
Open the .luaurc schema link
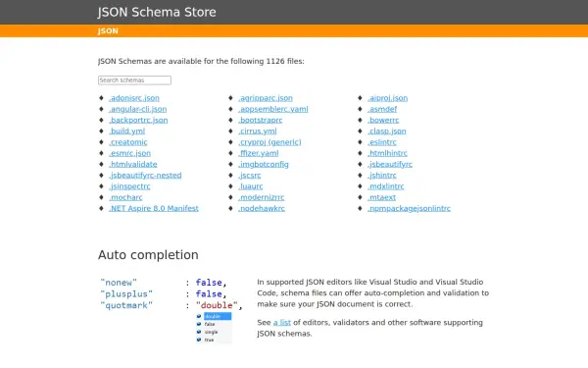(x=251, y=186)
